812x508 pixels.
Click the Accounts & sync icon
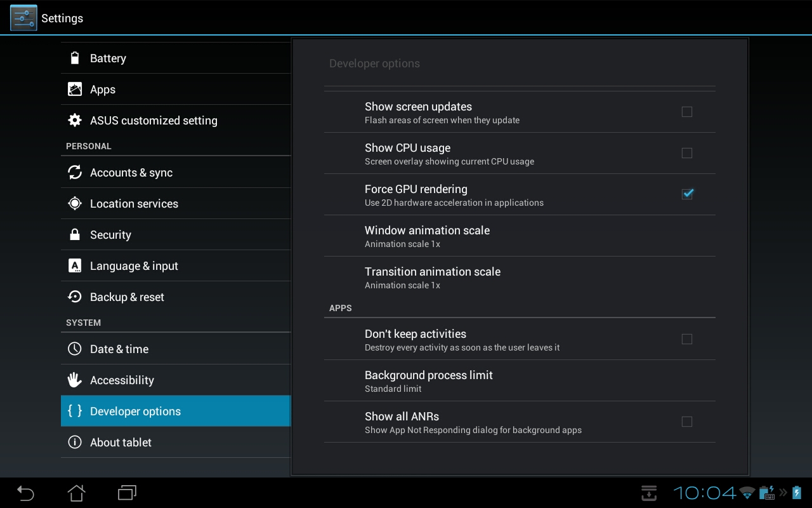pyautogui.click(x=75, y=172)
